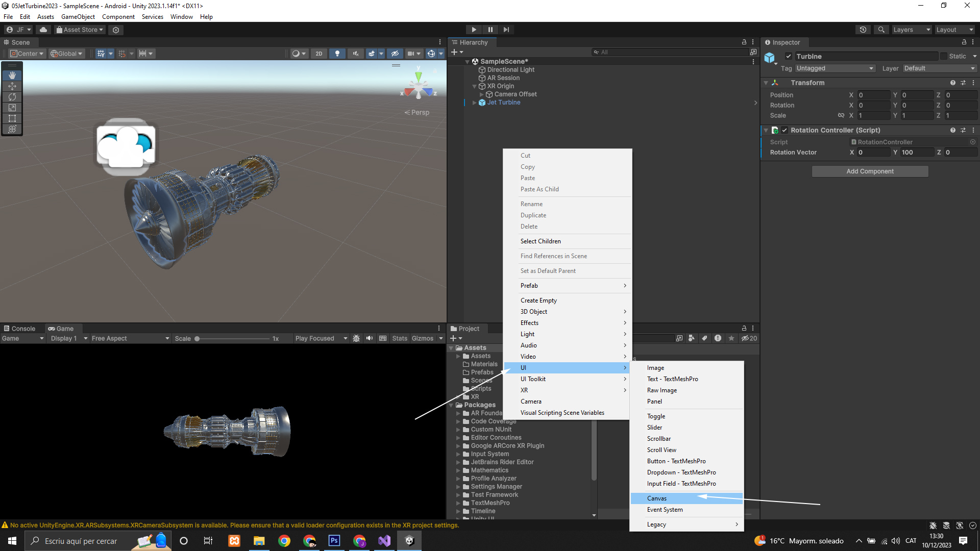Select Create Empty in context menu
The width and height of the screenshot is (980, 551).
coord(538,300)
